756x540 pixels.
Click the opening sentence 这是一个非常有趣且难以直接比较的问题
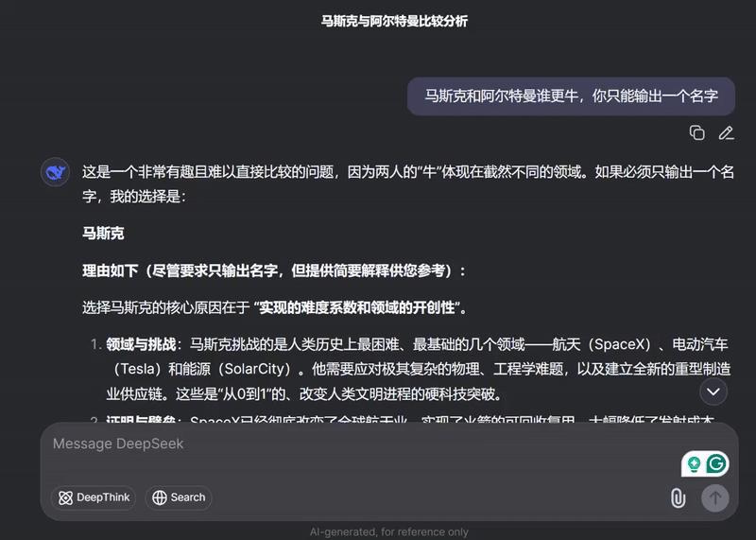click(208, 172)
